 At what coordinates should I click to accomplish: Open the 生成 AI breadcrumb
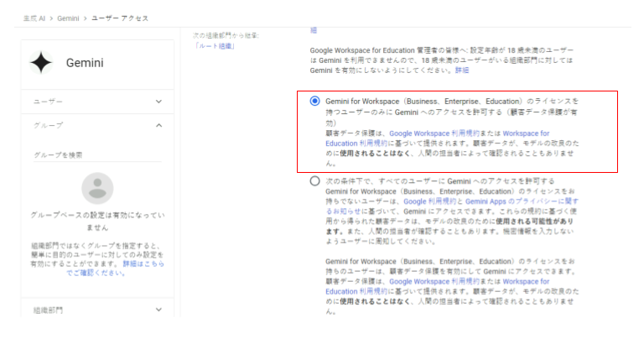tap(34, 18)
